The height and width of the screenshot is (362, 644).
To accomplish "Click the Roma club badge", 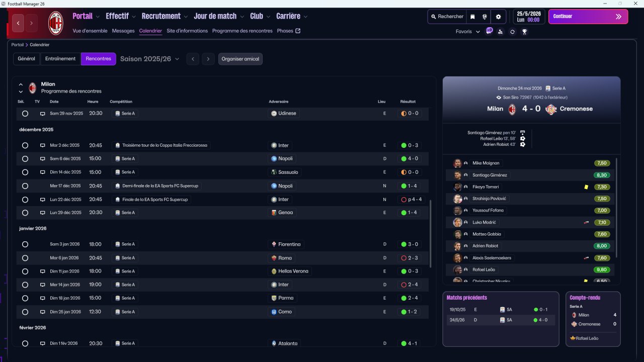I will (x=274, y=258).
